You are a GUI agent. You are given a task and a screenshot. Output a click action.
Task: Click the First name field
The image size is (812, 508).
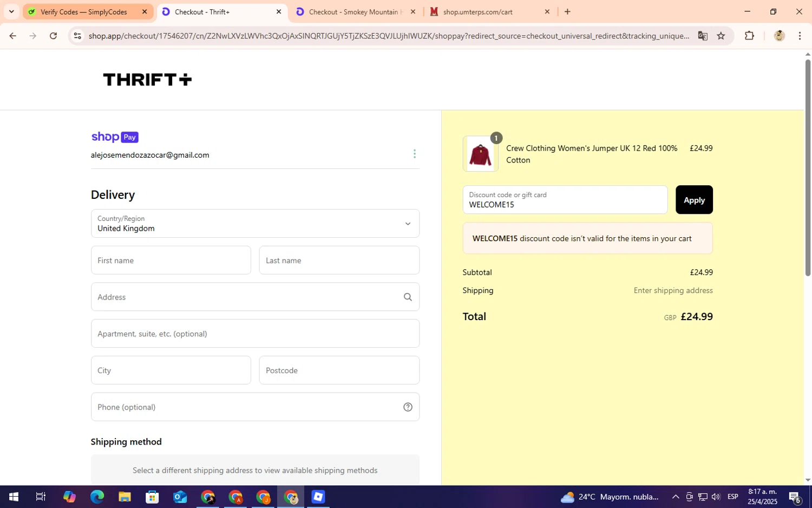tap(171, 260)
